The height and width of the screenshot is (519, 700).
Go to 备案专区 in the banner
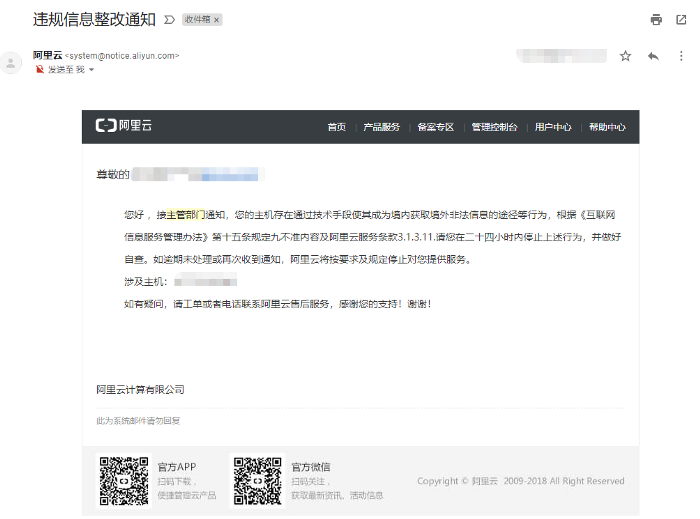pyautogui.click(x=435, y=127)
